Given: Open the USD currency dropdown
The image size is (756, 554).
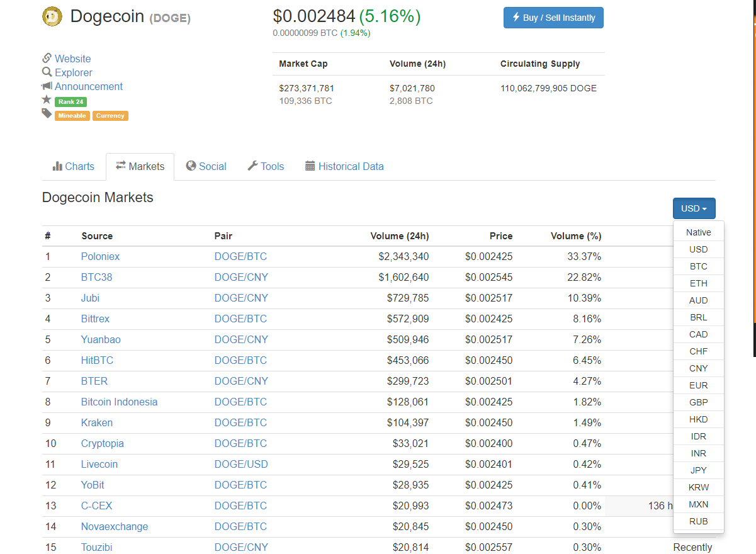Looking at the screenshot, I should coord(694,208).
